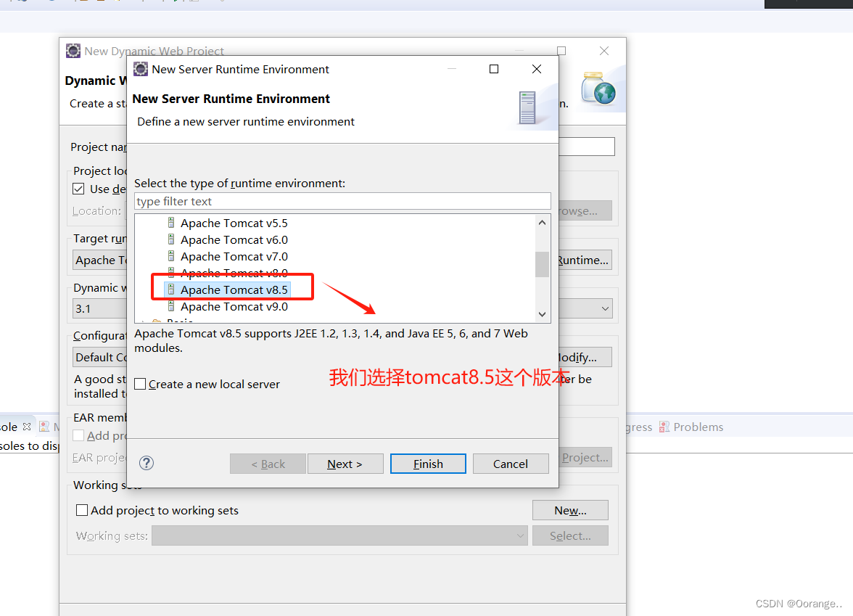Close the Console view tab with X icon
The width and height of the screenshot is (853, 616).
pyautogui.click(x=27, y=427)
